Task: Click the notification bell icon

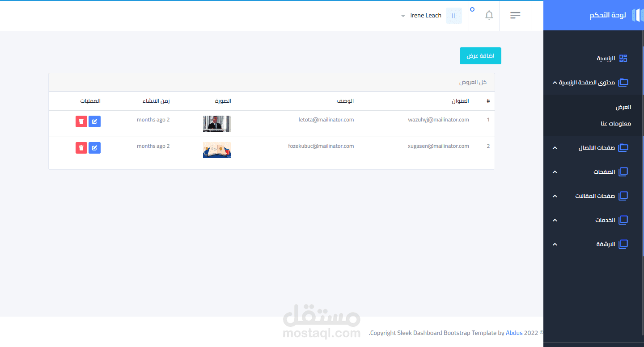Action: [489, 15]
